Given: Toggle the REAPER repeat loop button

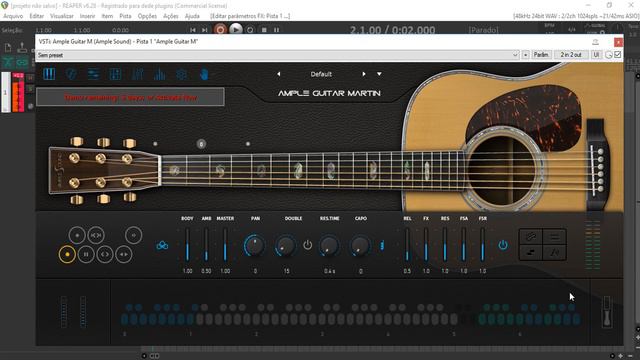Looking at the screenshot, I should coord(250,30).
